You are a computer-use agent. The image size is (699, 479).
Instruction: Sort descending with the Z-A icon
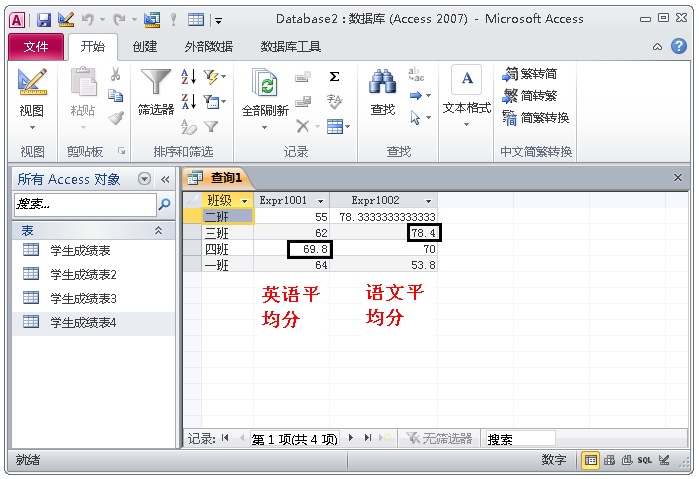point(189,101)
